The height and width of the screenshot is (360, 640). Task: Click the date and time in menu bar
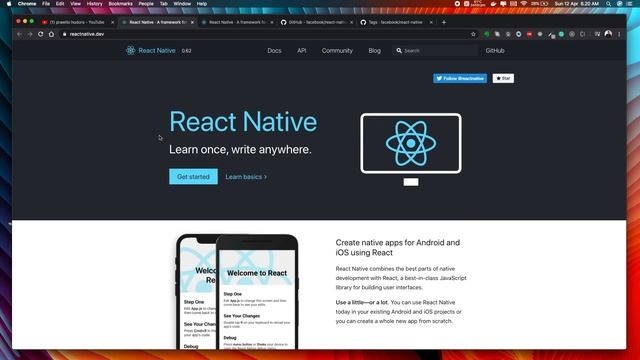click(576, 4)
